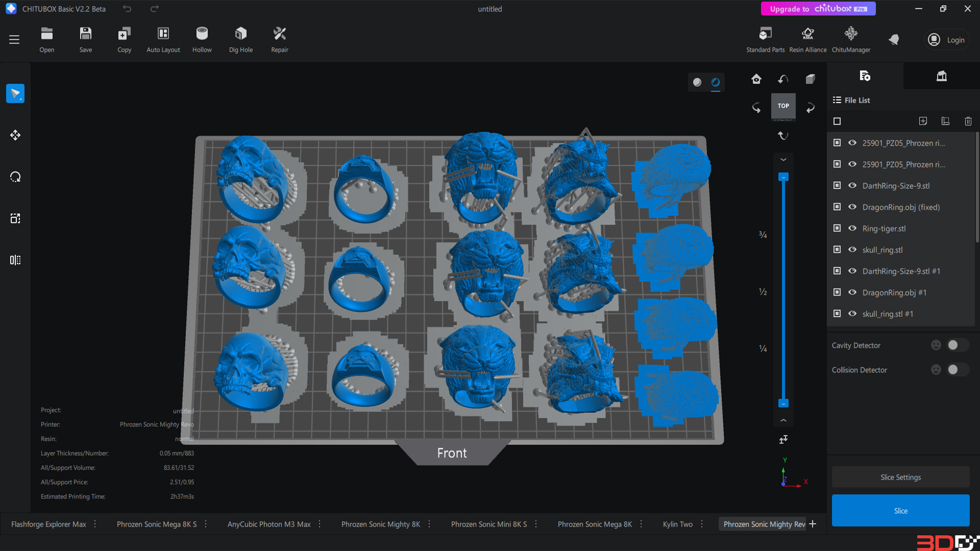Open the Repair tool
This screenshot has width=980, height=551.
click(280, 40)
